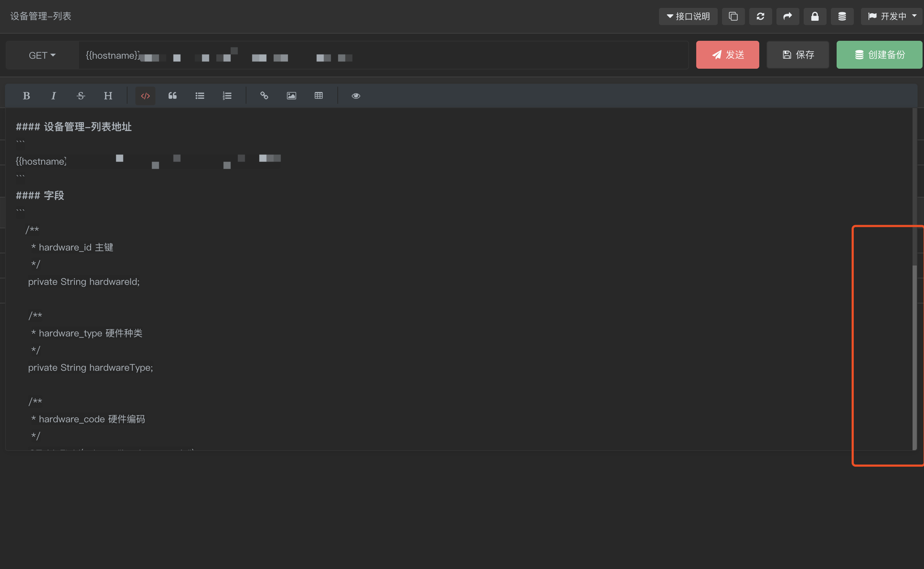Insert an ordered numbered list
This screenshot has height=569, width=924.
[227, 96]
